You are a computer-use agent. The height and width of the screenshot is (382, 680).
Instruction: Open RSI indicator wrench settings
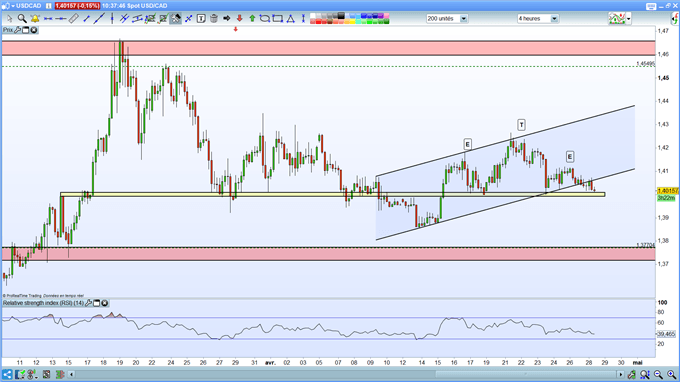pyautogui.click(x=88, y=303)
